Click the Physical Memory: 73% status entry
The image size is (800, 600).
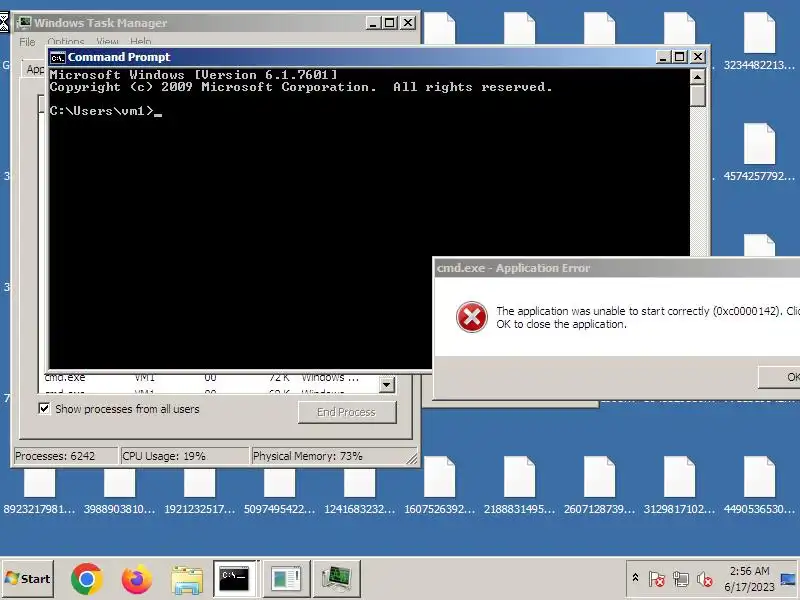[334, 456]
